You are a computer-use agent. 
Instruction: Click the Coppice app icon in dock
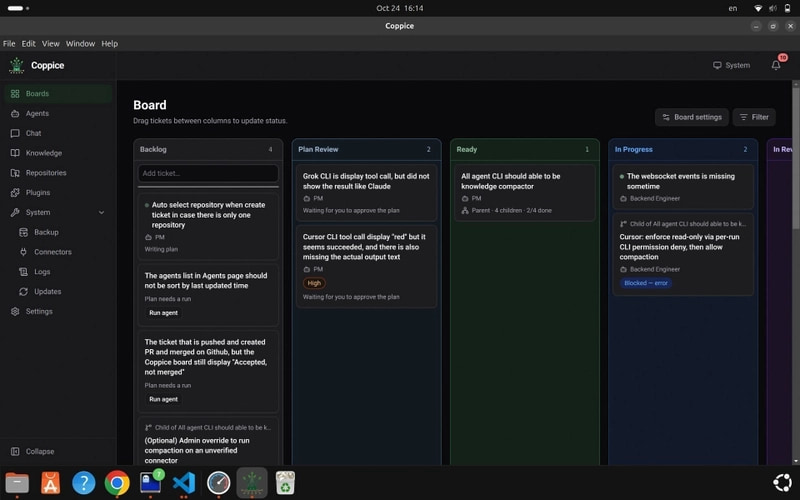click(x=252, y=483)
